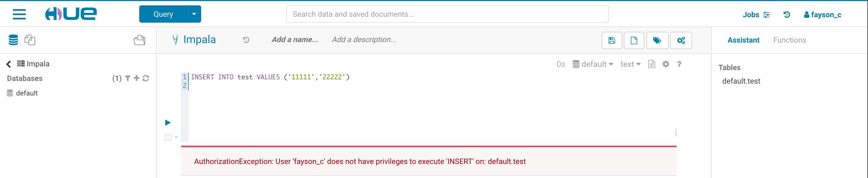Filter the databases list
This screenshot has width=868, height=178.
pos(128,78)
